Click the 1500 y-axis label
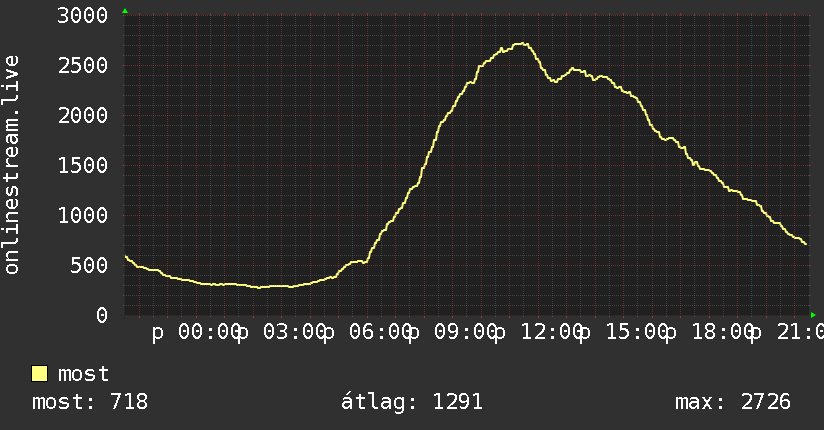Viewport: 824px width, 430px height. [x=83, y=166]
